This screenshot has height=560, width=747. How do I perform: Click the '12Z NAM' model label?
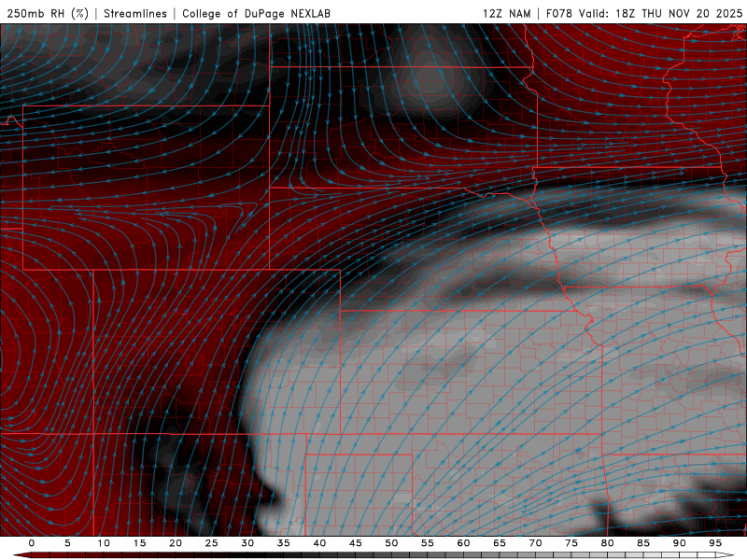tap(506, 13)
